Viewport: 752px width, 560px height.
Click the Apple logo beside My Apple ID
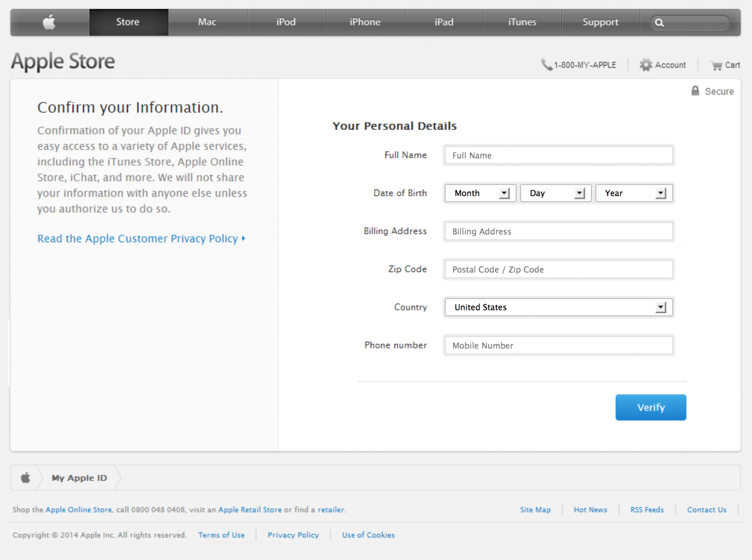coord(26,478)
